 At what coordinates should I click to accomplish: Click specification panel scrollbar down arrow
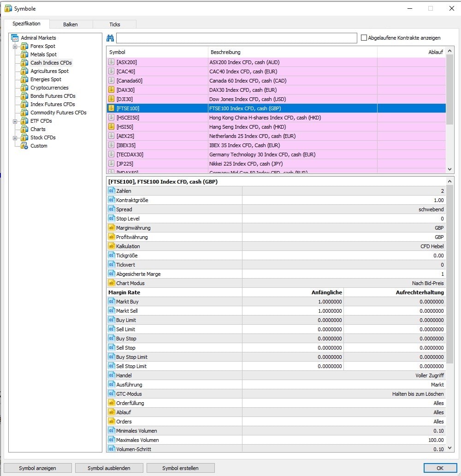450,448
